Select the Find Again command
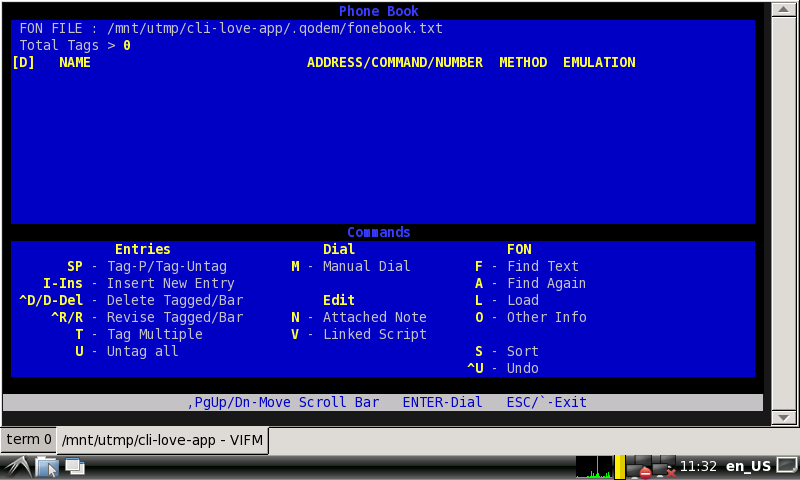 [x=531, y=283]
